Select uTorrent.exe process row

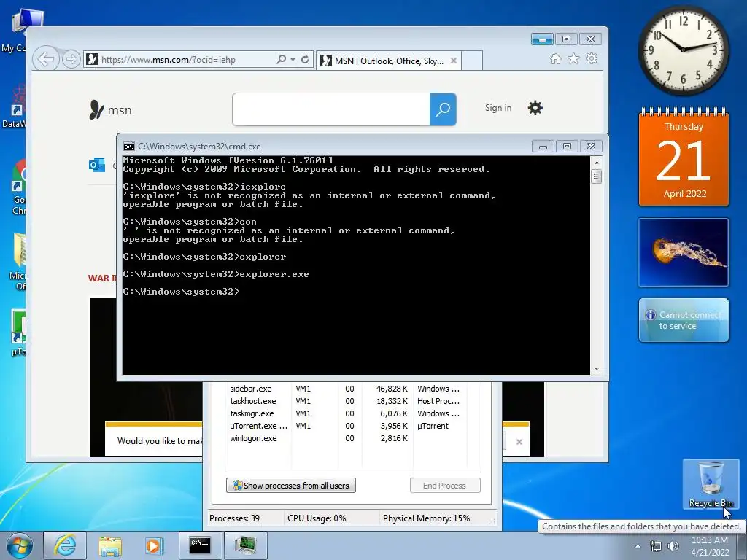coord(352,426)
